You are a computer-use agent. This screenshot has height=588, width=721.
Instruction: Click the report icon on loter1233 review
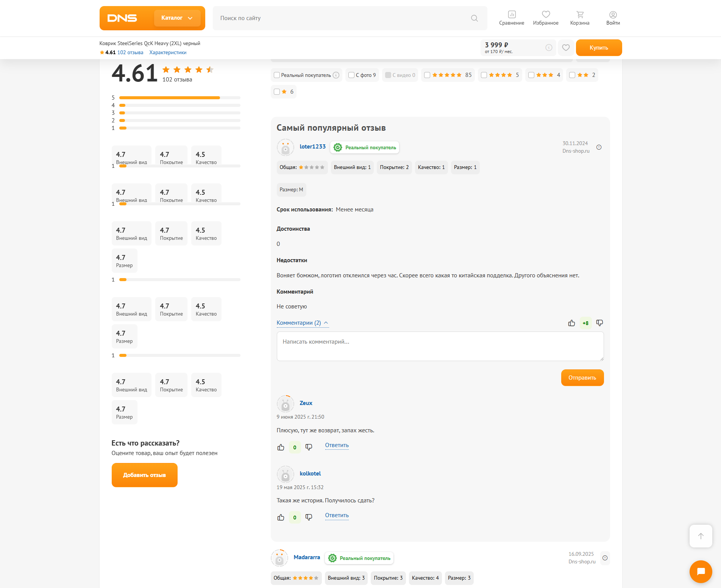(599, 147)
